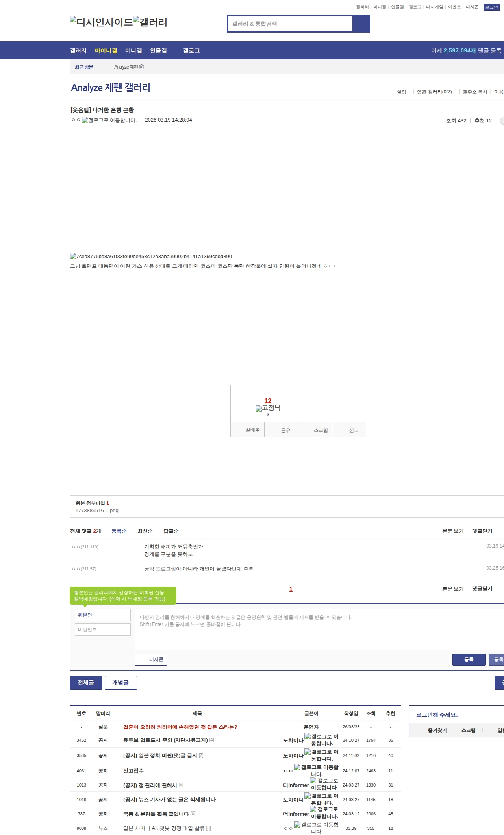Show 전체글 post list

(86, 683)
